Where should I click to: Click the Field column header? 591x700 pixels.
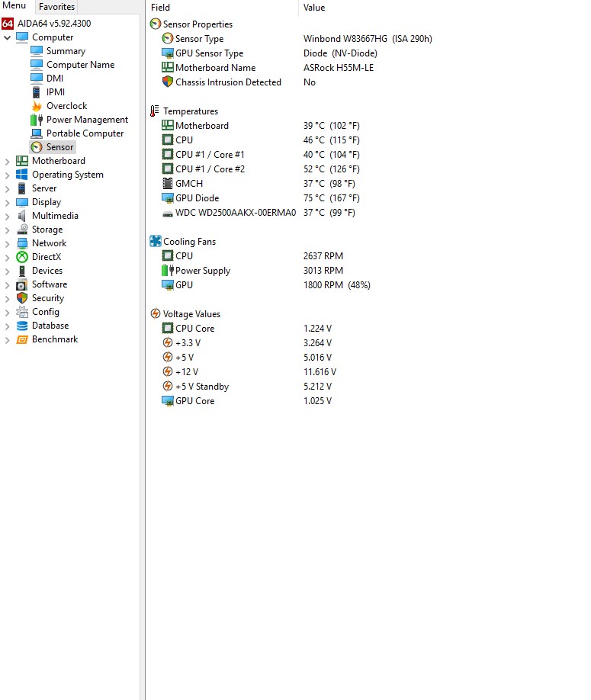(x=222, y=8)
